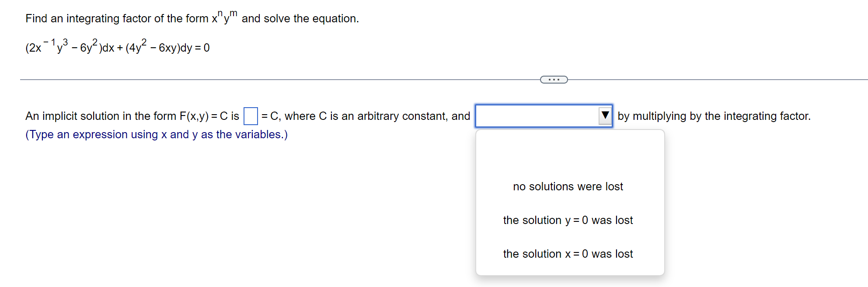Click the blue variable instruction text
Viewport: 868px width, 287px height.
pyautogui.click(x=157, y=134)
